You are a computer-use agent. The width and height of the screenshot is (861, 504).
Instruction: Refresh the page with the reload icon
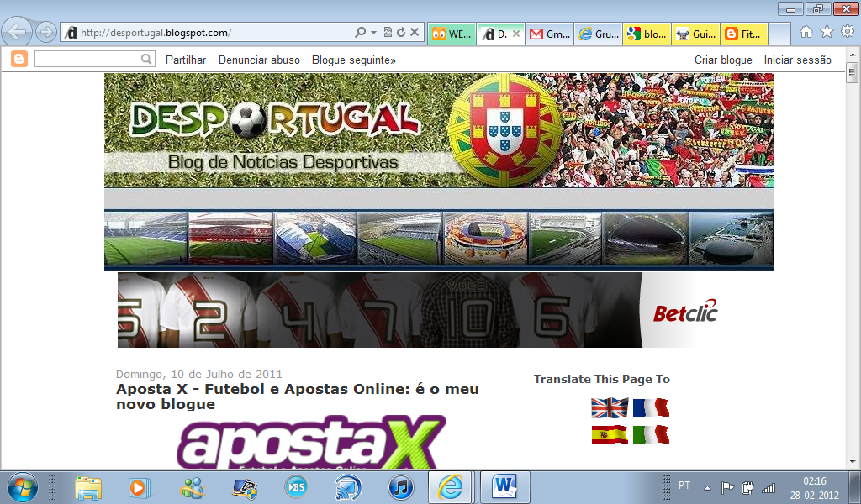(401, 33)
